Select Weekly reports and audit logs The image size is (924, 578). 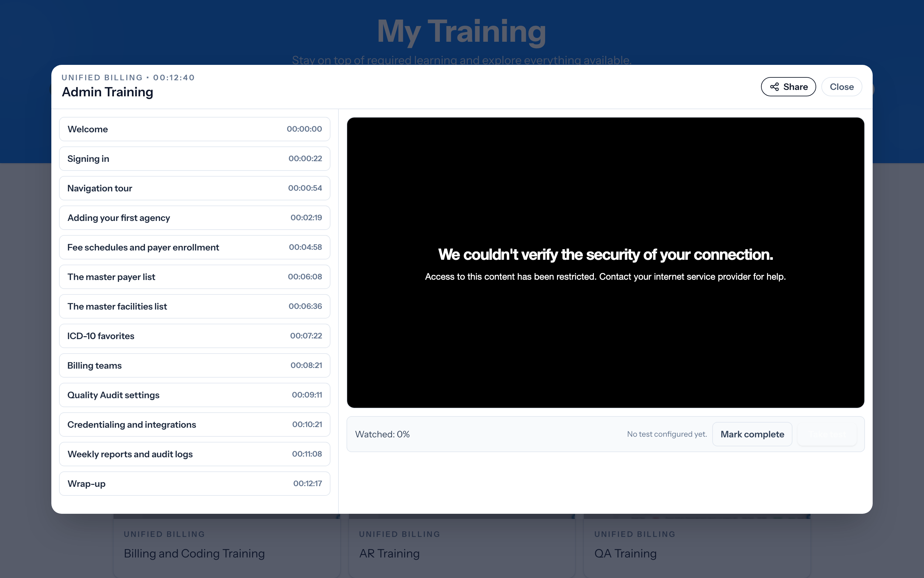(195, 454)
